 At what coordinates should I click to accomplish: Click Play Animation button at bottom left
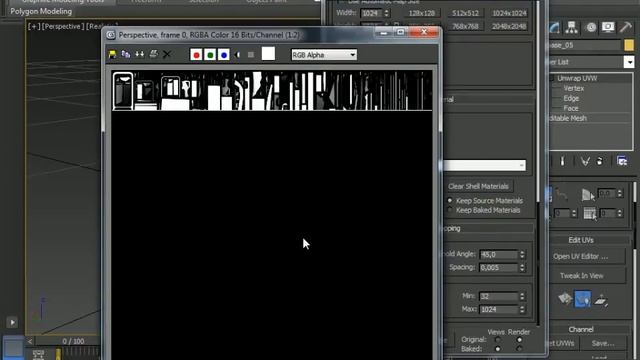(12, 322)
